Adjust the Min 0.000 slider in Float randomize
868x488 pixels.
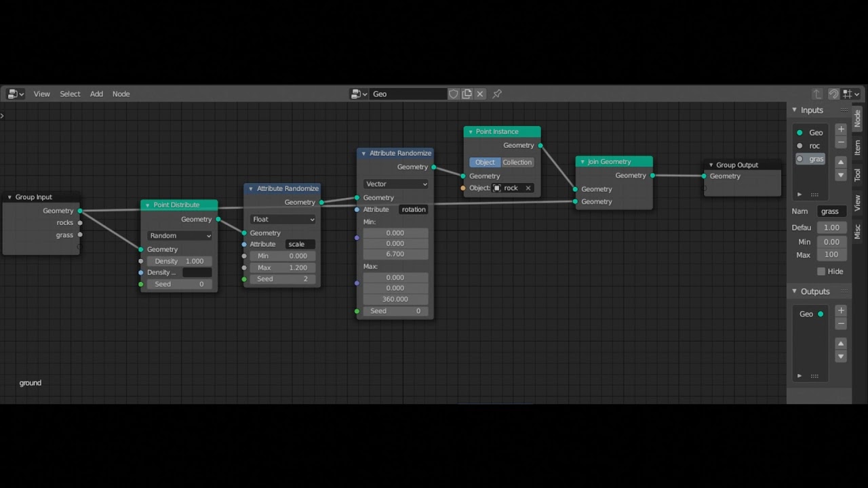pyautogui.click(x=283, y=256)
